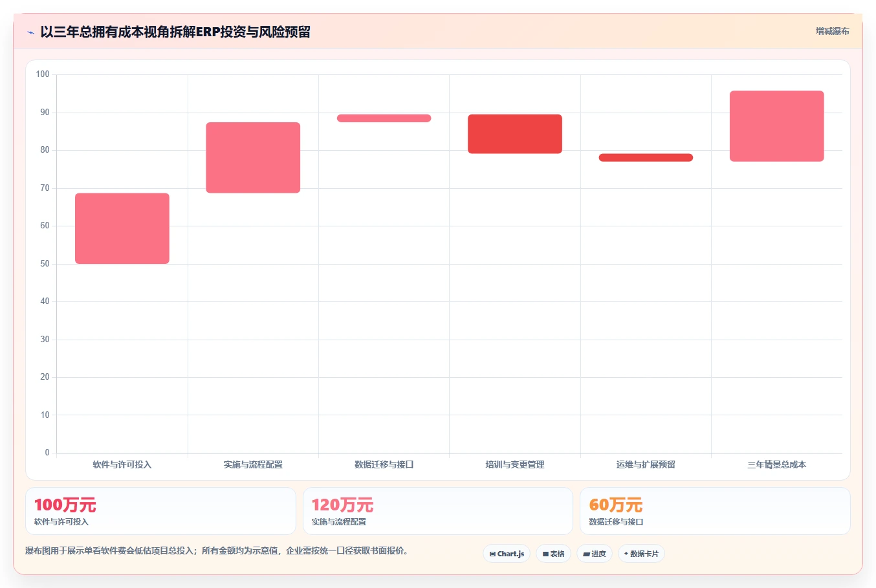
Task: Click the 实施与流程配置 waterfall bar
Action: click(253, 157)
